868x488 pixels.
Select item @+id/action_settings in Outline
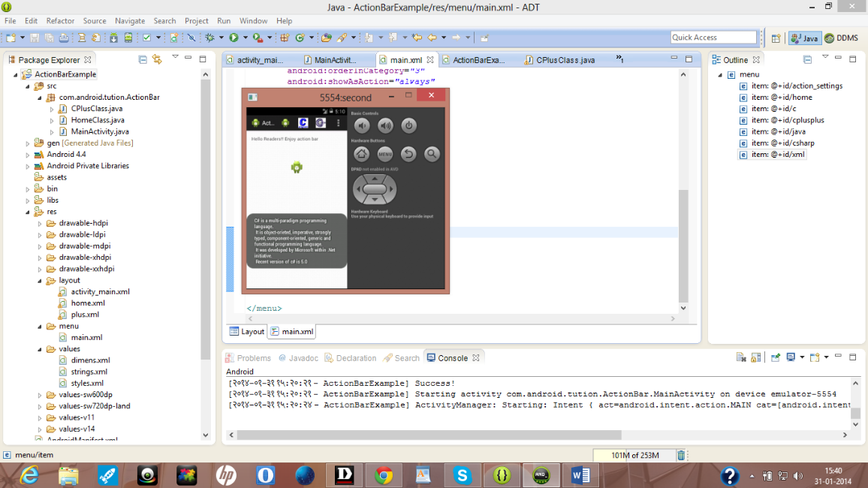[x=791, y=86]
